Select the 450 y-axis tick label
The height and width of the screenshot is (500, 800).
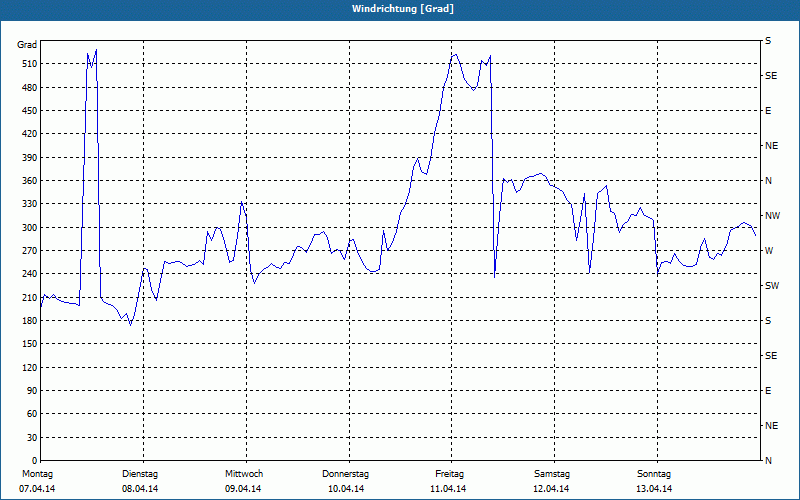[29, 111]
